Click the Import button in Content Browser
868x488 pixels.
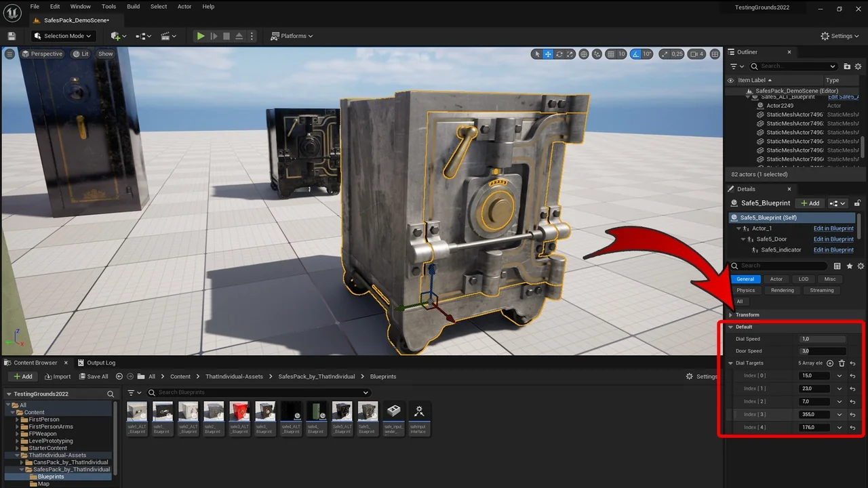point(58,377)
